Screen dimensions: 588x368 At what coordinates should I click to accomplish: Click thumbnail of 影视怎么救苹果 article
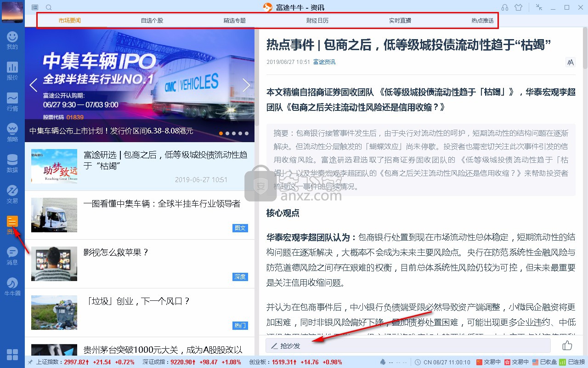coord(54,264)
